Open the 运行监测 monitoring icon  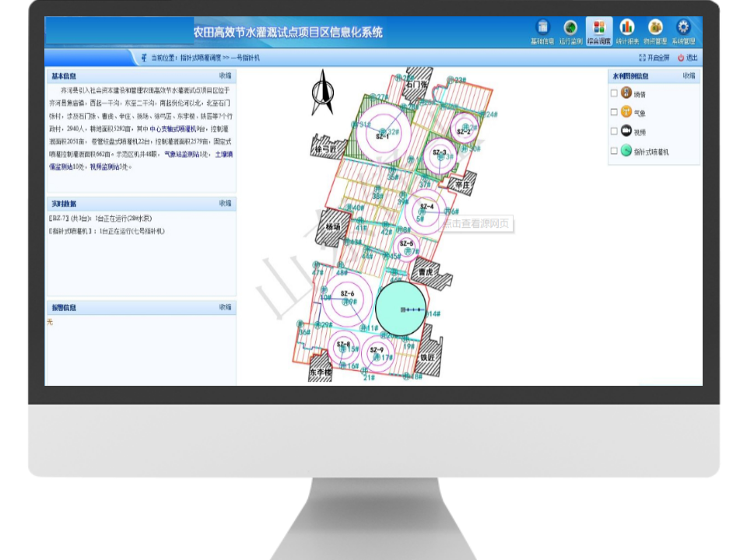[570, 28]
